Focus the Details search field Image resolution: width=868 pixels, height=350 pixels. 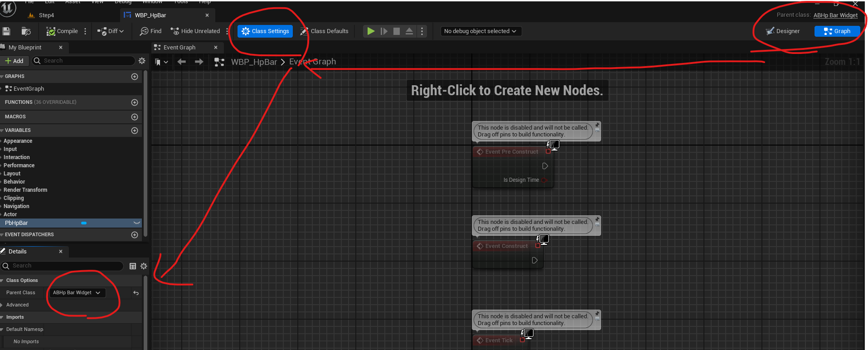click(62, 266)
